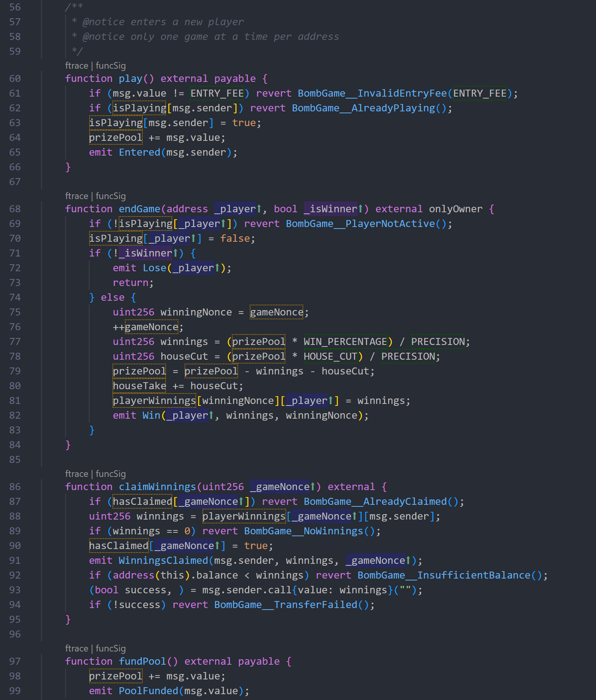Select line number 68 in the gutter
Image resolution: width=596 pixels, height=700 pixels.
pos(15,209)
